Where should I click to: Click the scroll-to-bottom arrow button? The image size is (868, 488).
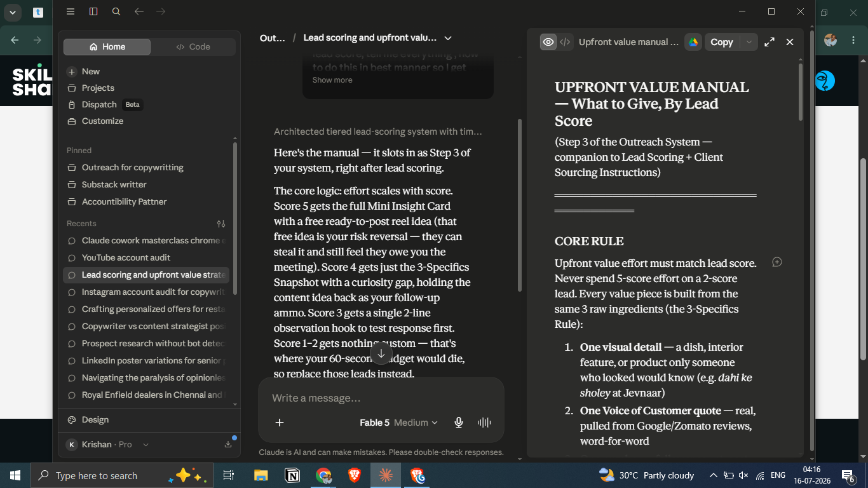[381, 353]
